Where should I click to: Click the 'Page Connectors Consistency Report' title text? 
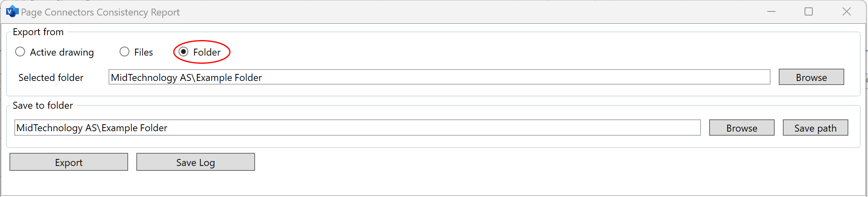click(100, 12)
